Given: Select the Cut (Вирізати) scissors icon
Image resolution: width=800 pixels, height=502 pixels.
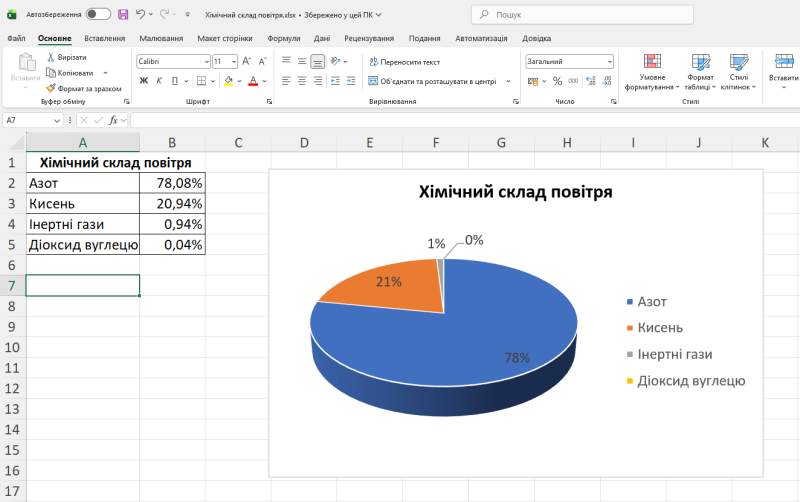Looking at the screenshot, I should (x=51, y=58).
